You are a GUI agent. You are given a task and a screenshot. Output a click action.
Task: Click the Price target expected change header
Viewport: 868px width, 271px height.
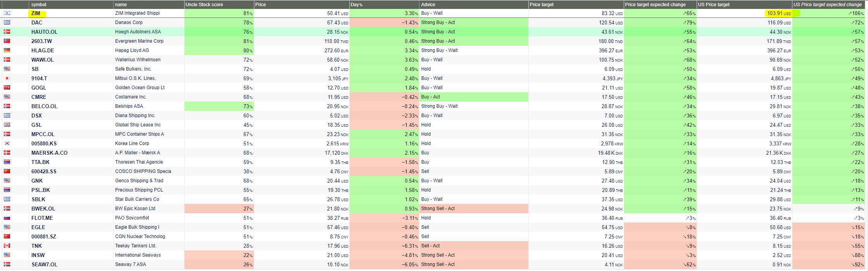[660, 5]
